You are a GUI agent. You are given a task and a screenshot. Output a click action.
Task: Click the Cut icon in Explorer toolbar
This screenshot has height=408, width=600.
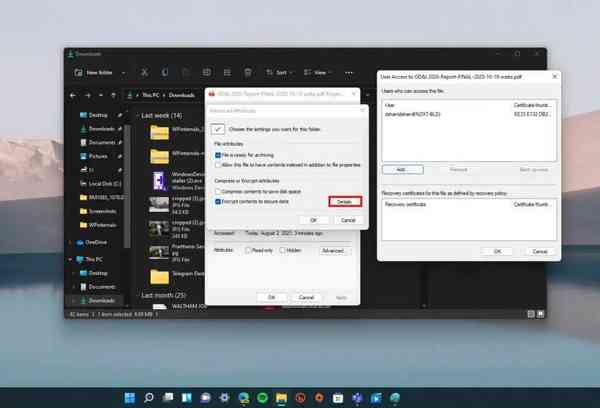pos(144,72)
